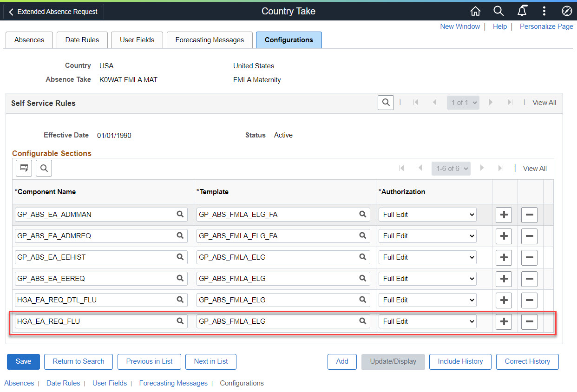Viewport: 577px width, 392px height.
Task: Open the Actions three-dot menu
Action: point(544,11)
